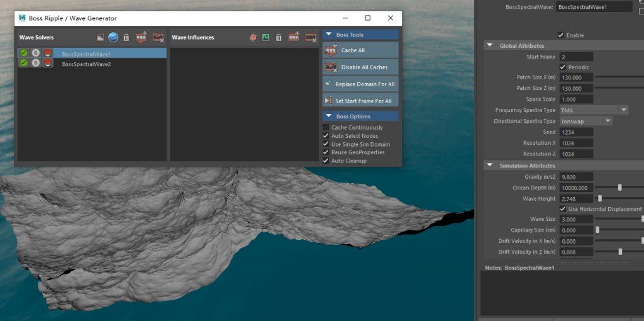Click red cache icon for BossSpectralWave2

coord(48,63)
